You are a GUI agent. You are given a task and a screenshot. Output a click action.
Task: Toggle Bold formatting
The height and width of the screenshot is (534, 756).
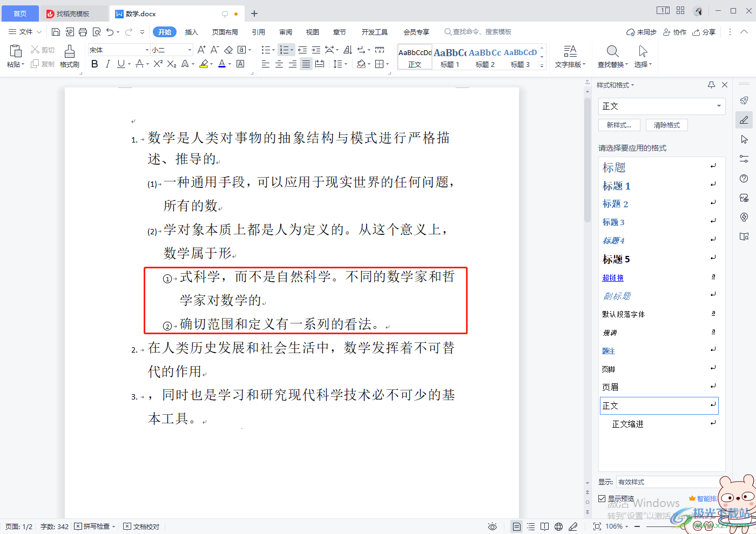94,64
